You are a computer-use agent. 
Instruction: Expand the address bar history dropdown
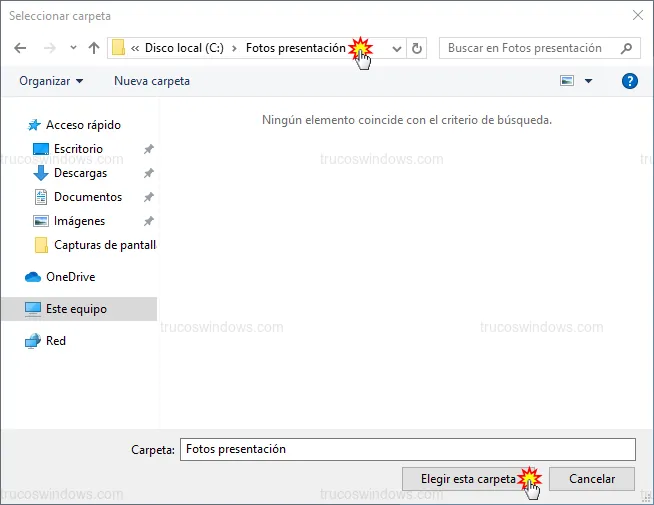[x=397, y=48]
